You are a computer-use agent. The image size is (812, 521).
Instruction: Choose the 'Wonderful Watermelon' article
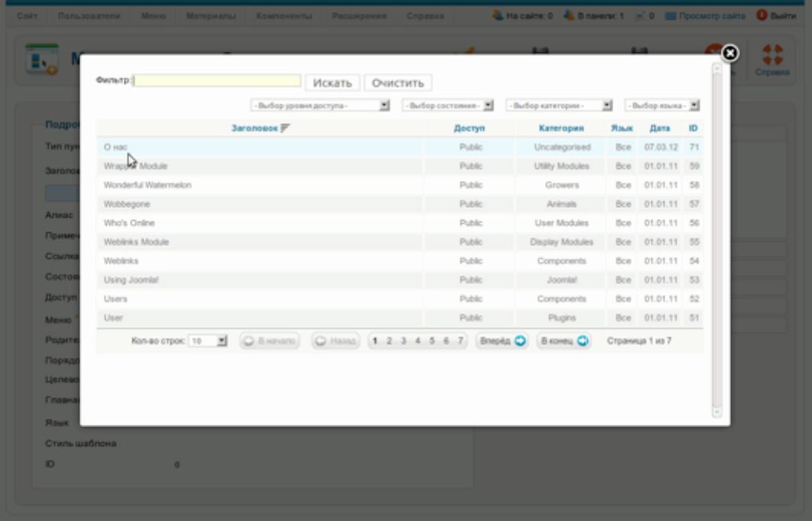point(148,185)
